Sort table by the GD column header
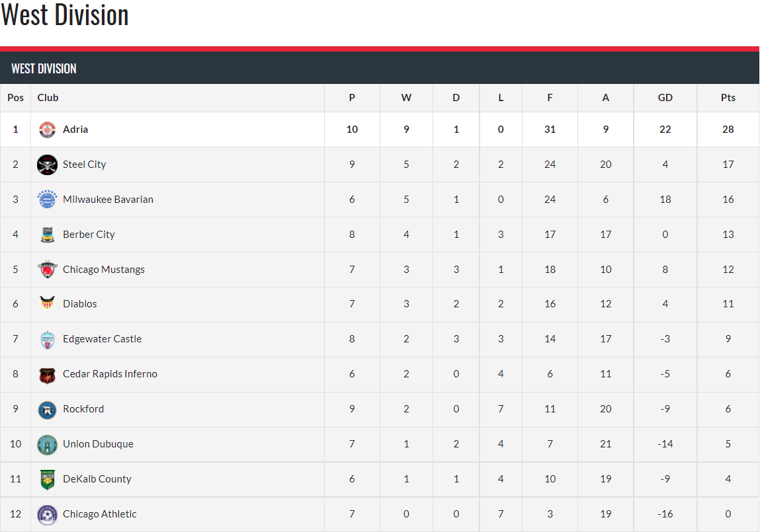 coord(665,98)
